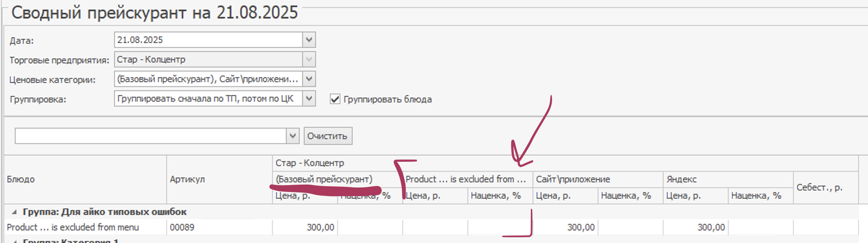Click the empty filter field beside Очистить
Viewport: 868px width, 243px height.
pos(151,136)
